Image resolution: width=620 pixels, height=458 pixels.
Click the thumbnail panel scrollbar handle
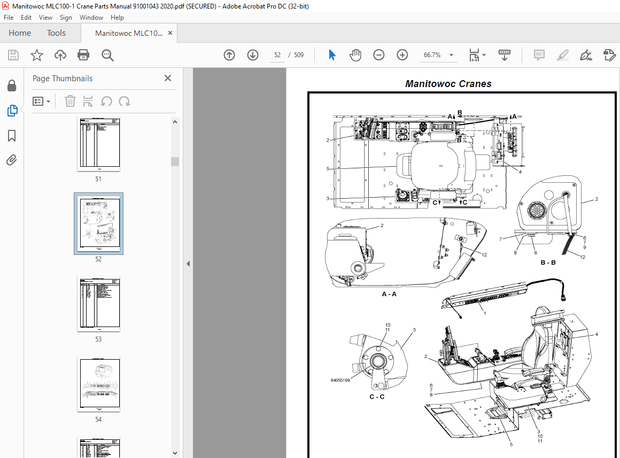point(175,161)
